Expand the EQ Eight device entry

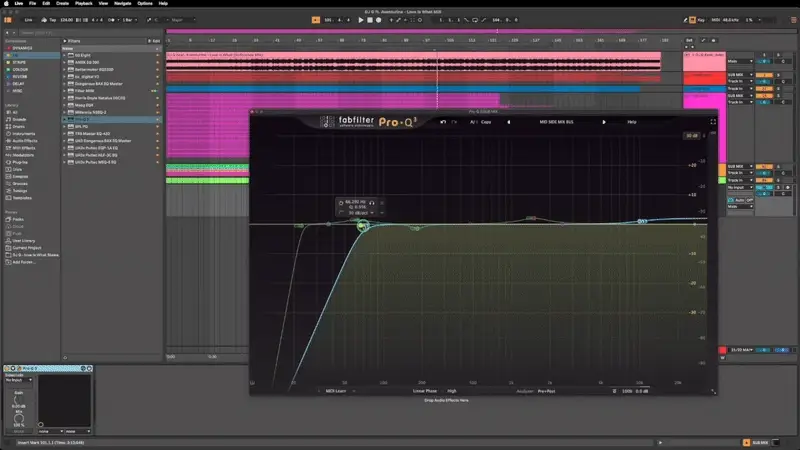(x=65, y=55)
